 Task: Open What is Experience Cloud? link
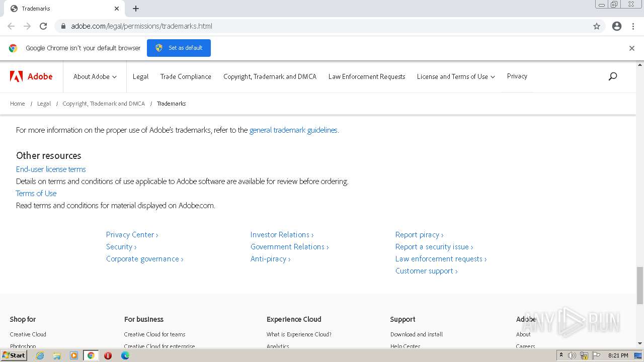299,334
